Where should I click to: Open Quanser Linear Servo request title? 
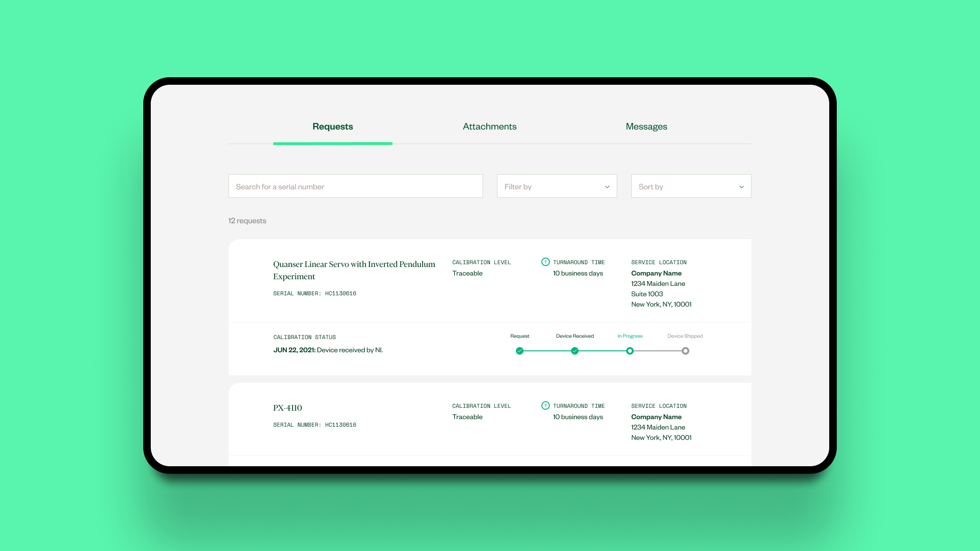(x=354, y=270)
